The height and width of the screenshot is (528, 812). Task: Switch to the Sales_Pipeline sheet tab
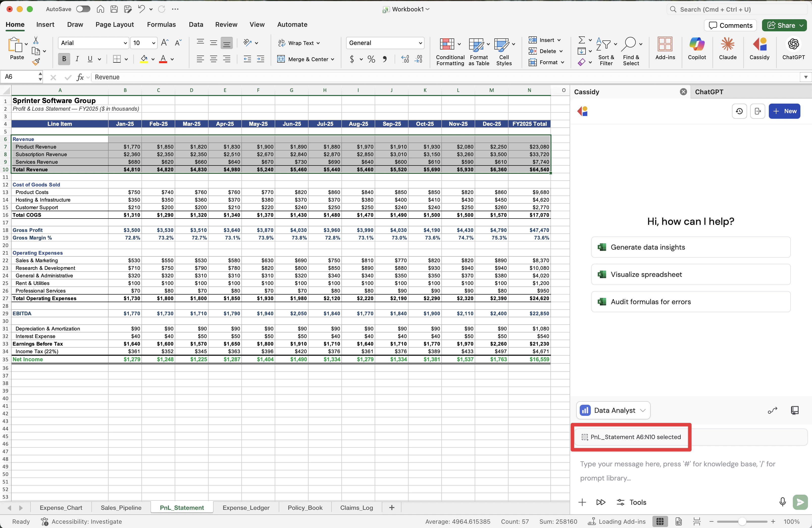pyautogui.click(x=121, y=508)
